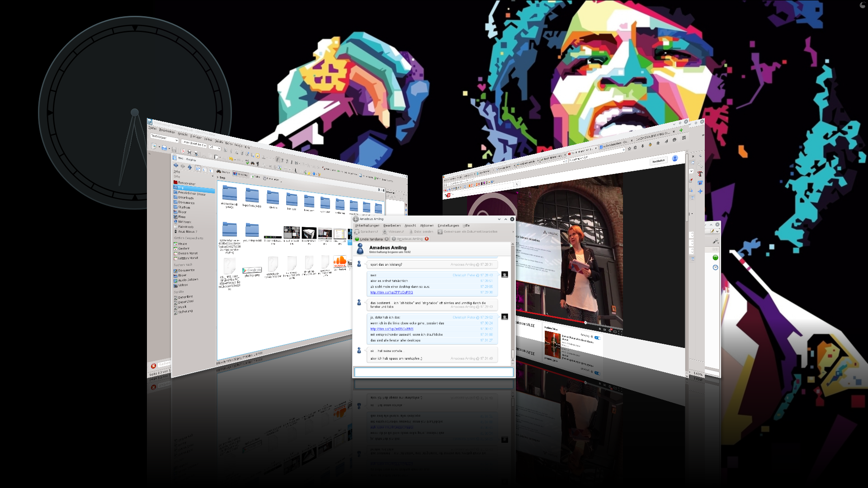Expand the chat toolbar overflow arrow
868x488 pixels.
[x=513, y=232]
